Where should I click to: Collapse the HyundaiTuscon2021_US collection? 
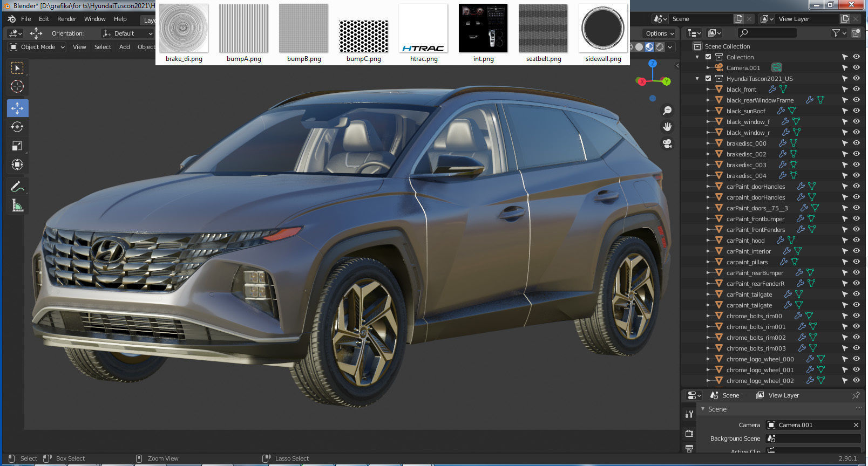(x=698, y=79)
